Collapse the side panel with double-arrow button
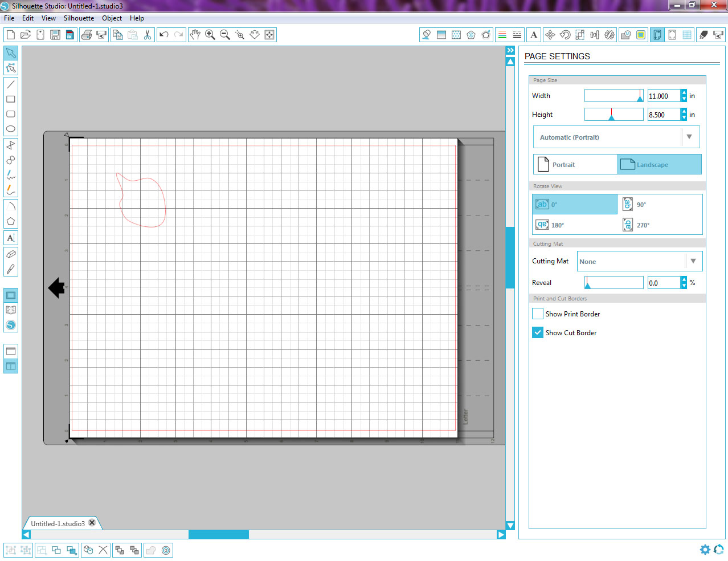 click(510, 51)
